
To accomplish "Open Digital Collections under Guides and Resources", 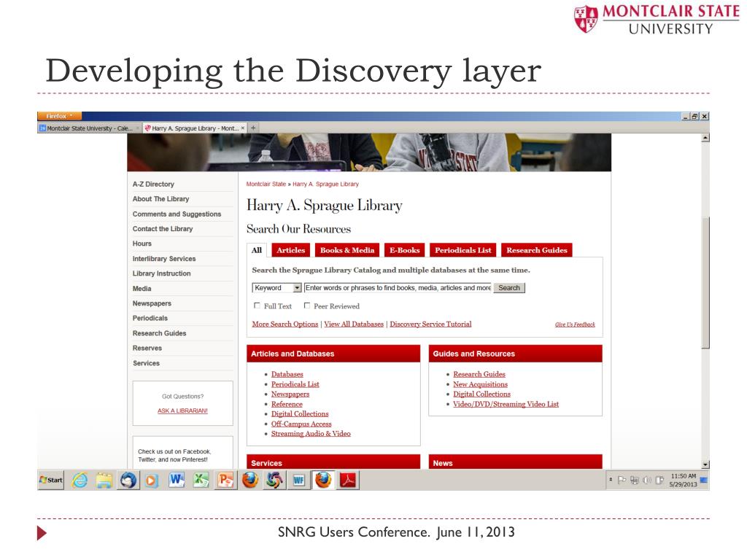I will click(481, 394).
